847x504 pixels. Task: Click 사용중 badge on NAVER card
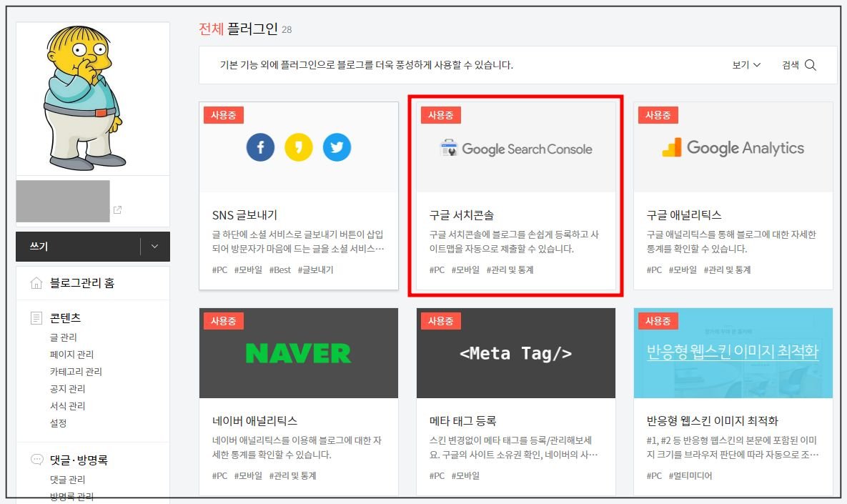[224, 321]
